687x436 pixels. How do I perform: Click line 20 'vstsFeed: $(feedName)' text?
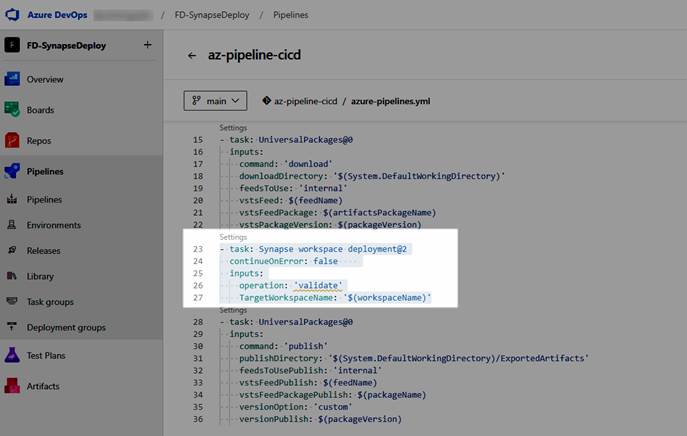point(290,201)
